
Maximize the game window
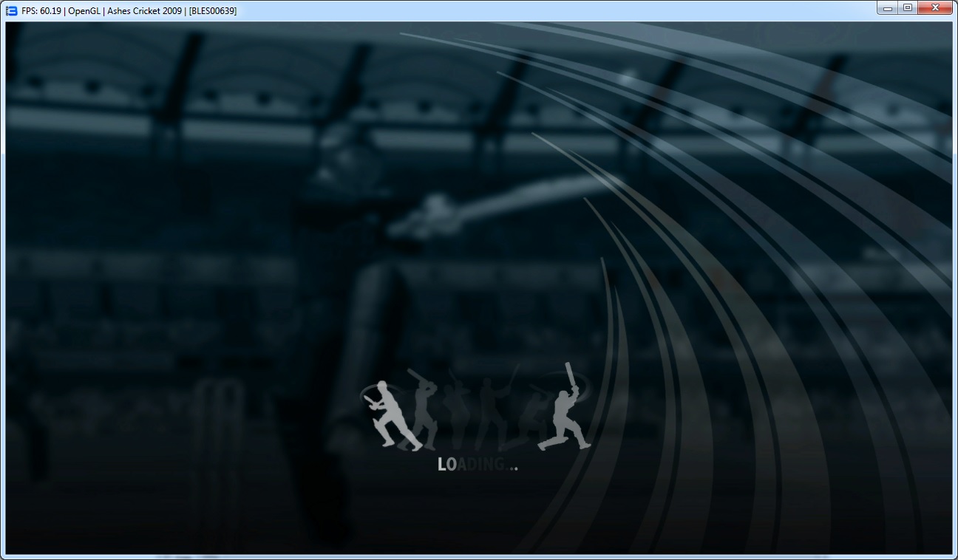pos(908,8)
